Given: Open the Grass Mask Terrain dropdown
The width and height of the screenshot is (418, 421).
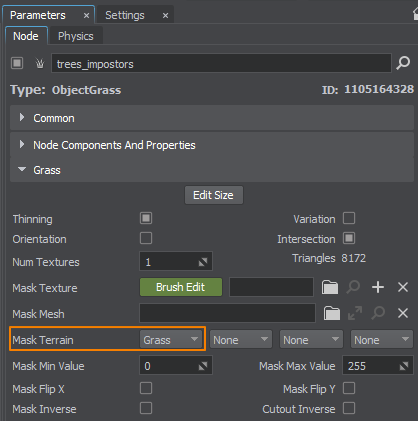Looking at the screenshot, I should pyautogui.click(x=171, y=340).
